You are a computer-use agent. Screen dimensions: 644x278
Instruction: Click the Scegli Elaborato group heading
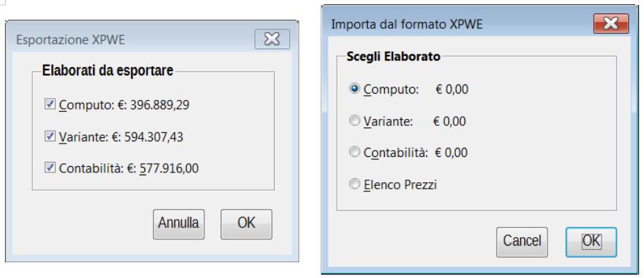point(393,56)
